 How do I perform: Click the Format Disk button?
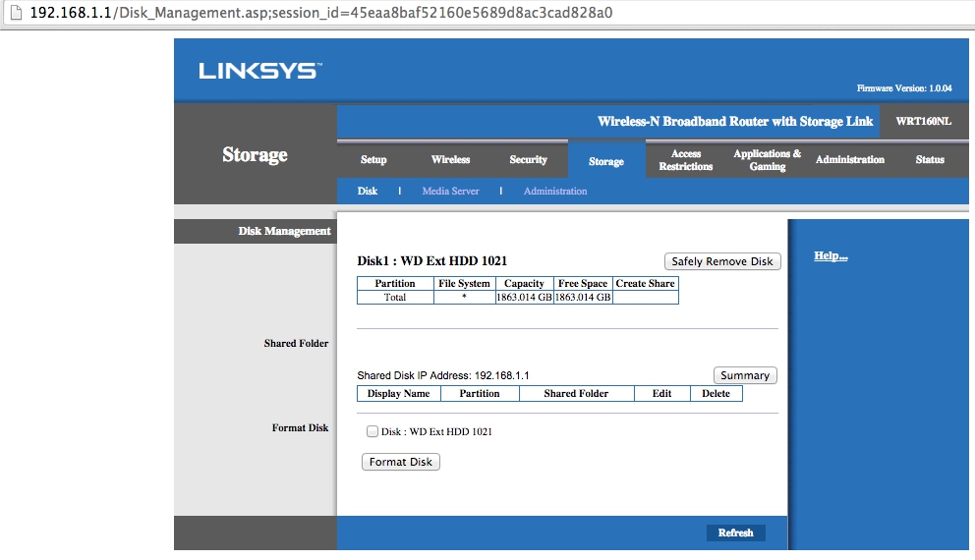coord(400,462)
